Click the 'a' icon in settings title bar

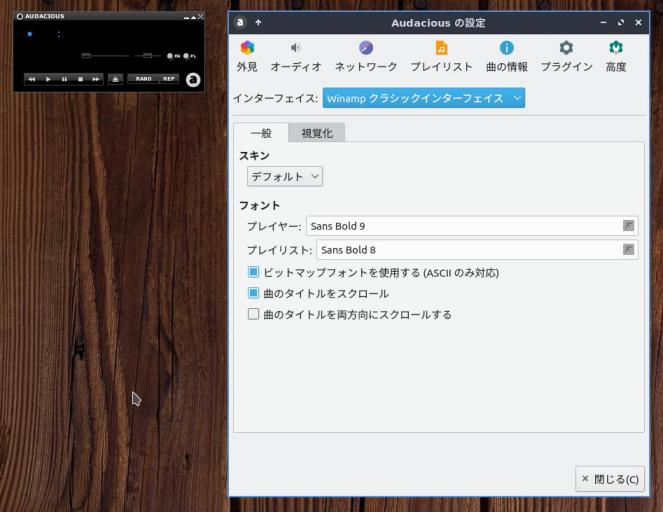pyautogui.click(x=240, y=22)
